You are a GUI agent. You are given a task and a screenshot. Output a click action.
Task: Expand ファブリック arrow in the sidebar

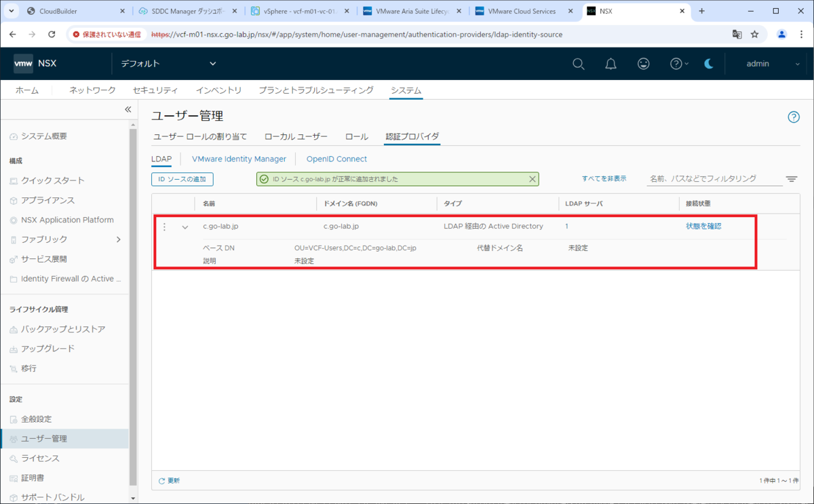tap(119, 239)
